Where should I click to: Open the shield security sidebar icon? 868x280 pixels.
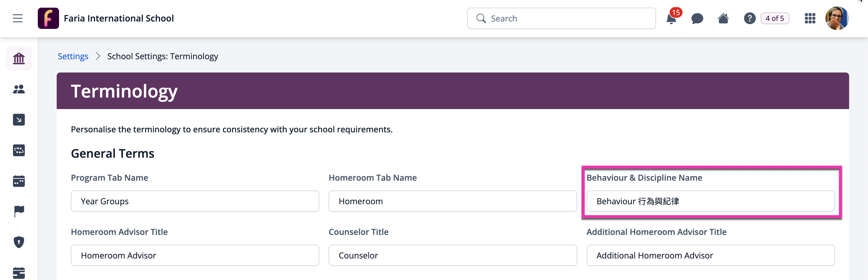tap(19, 242)
